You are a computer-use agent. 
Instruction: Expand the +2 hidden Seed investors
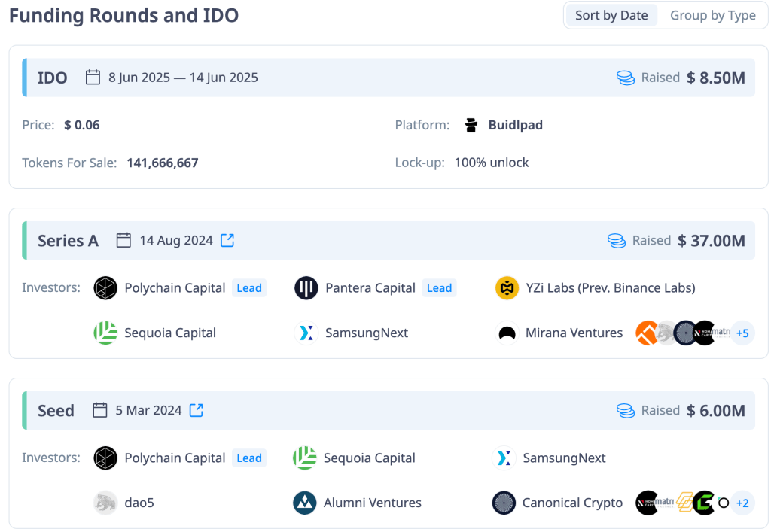coord(742,503)
